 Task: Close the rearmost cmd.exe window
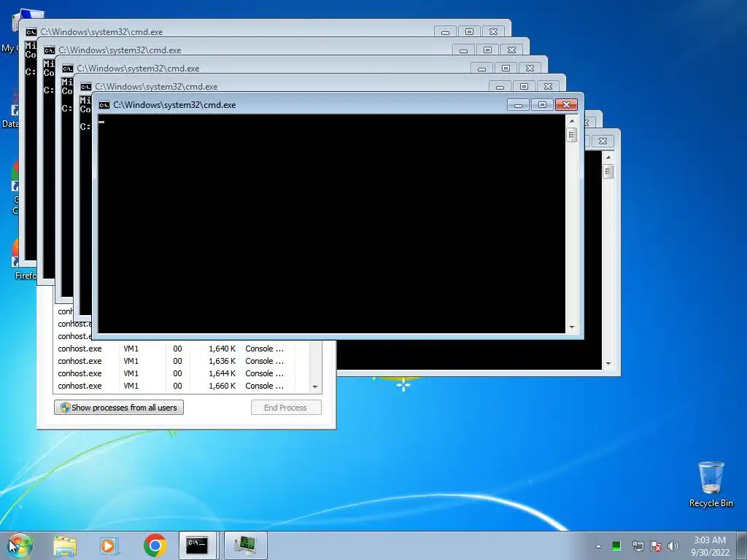point(494,32)
